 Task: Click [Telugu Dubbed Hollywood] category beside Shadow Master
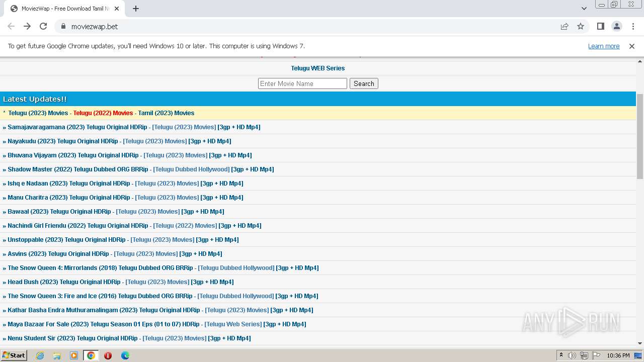tap(191, 169)
